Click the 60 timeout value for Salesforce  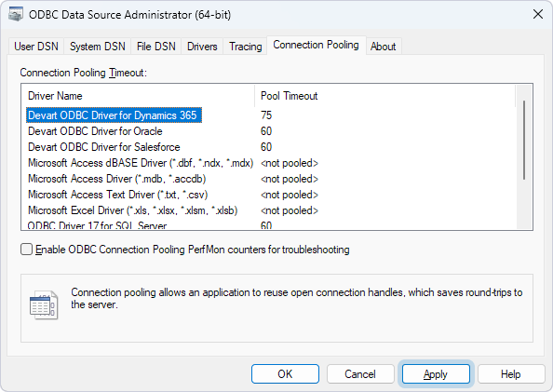(266, 147)
